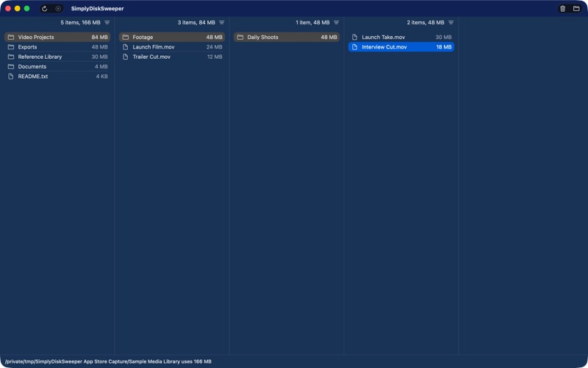Click the Launch Film.mov file icon
Image resolution: width=588 pixels, height=368 pixels.
pos(126,47)
